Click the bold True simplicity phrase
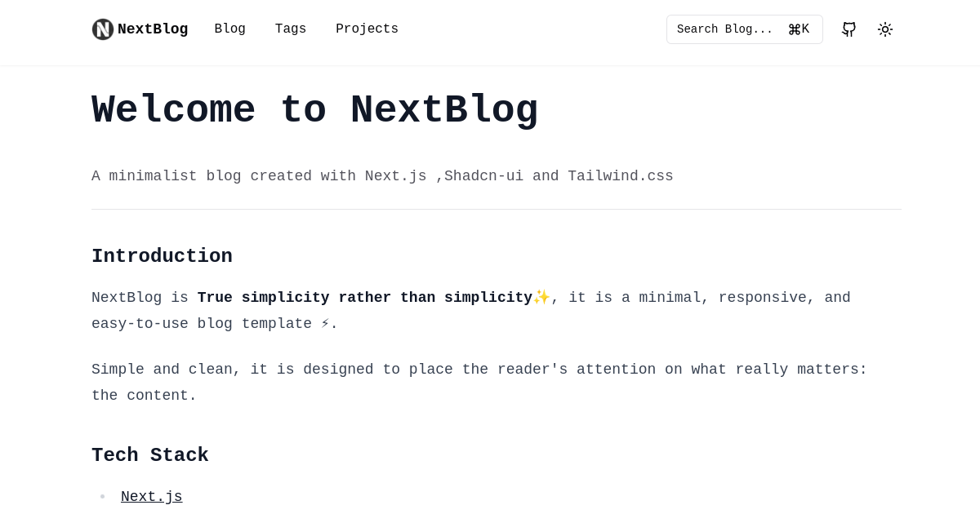This screenshot has height=514, width=980. 365,298
